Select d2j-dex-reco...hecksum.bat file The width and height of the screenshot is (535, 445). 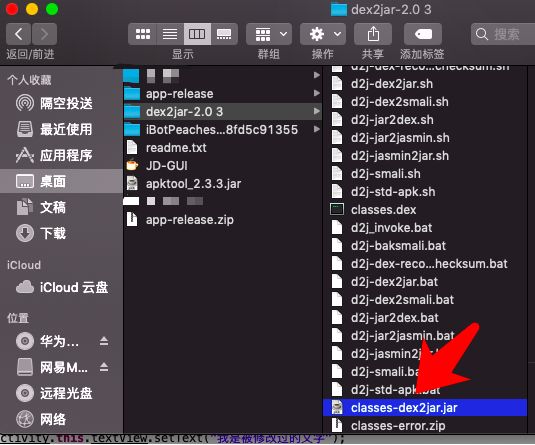pyautogui.click(x=425, y=264)
